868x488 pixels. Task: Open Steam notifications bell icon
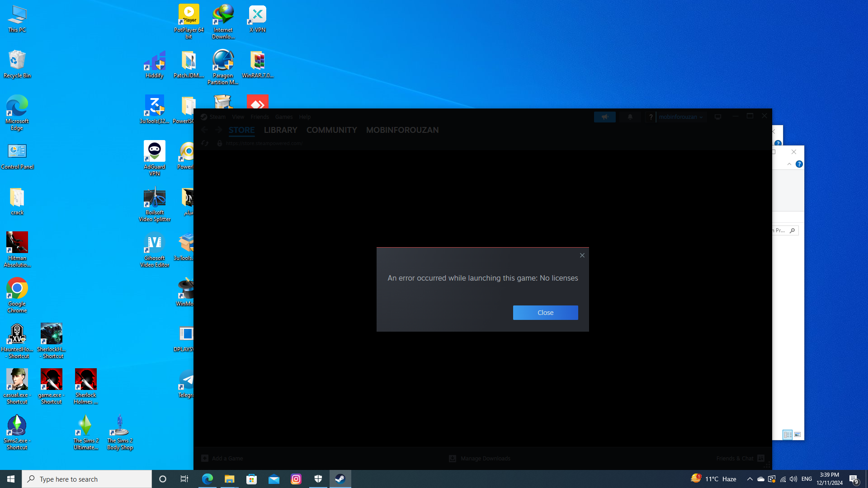tap(630, 117)
